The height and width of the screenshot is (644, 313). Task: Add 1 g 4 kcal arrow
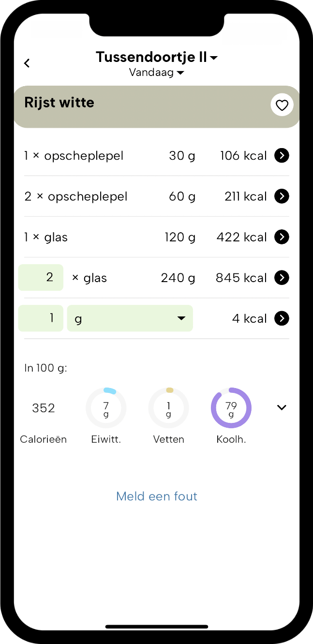(282, 318)
